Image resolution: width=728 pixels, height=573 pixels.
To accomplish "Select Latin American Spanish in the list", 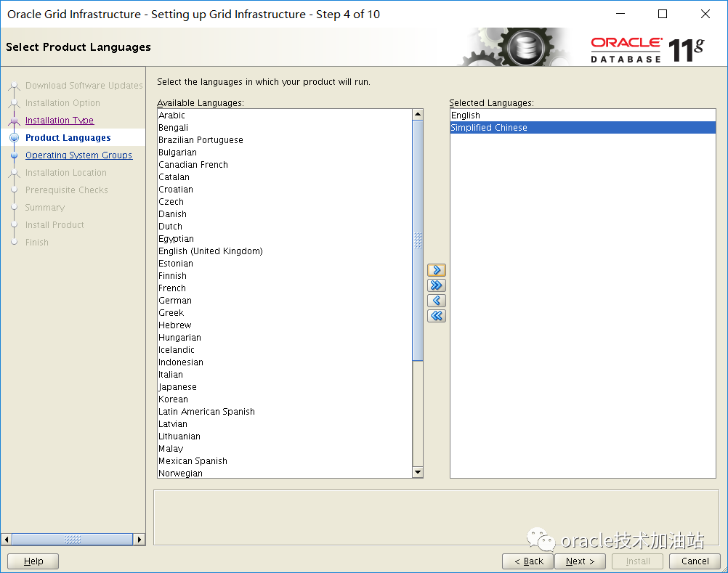I will [x=285, y=412].
